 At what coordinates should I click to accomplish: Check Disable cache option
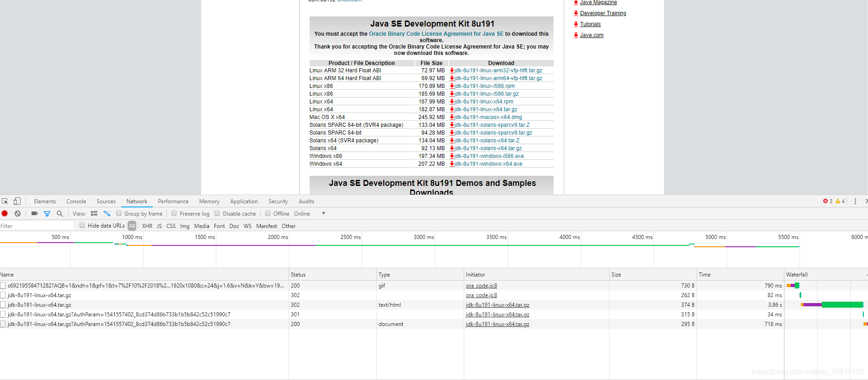(217, 213)
